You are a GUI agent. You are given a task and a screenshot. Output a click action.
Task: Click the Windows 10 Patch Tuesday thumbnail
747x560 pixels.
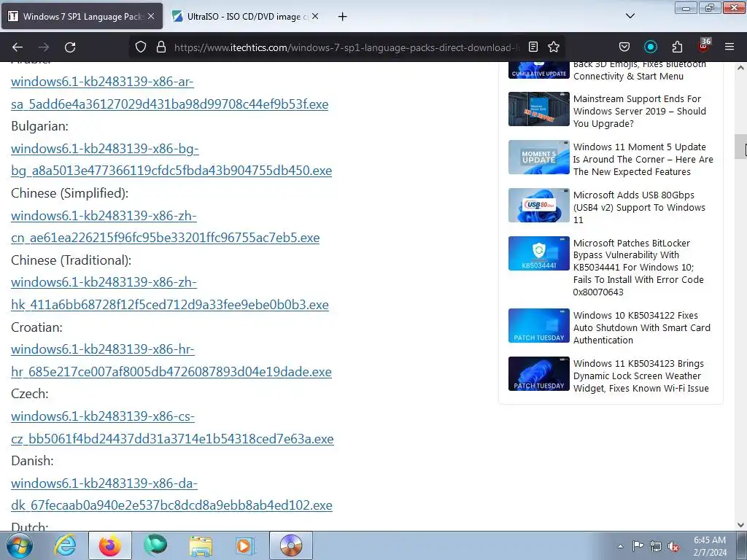(539, 326)
